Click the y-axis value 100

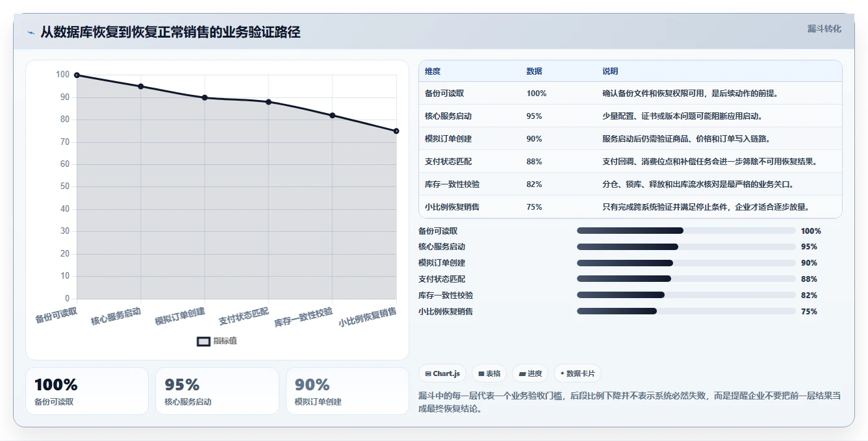62,75
